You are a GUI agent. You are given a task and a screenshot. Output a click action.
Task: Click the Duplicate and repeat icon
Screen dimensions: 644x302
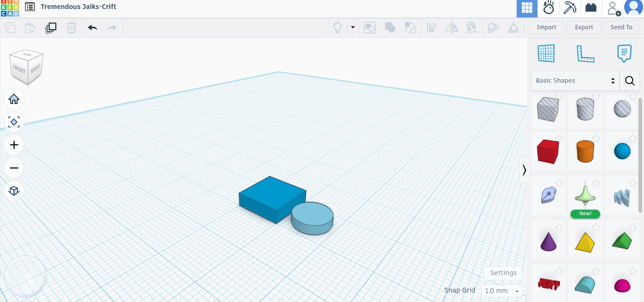pyautogui.click(x=51, y=28)
